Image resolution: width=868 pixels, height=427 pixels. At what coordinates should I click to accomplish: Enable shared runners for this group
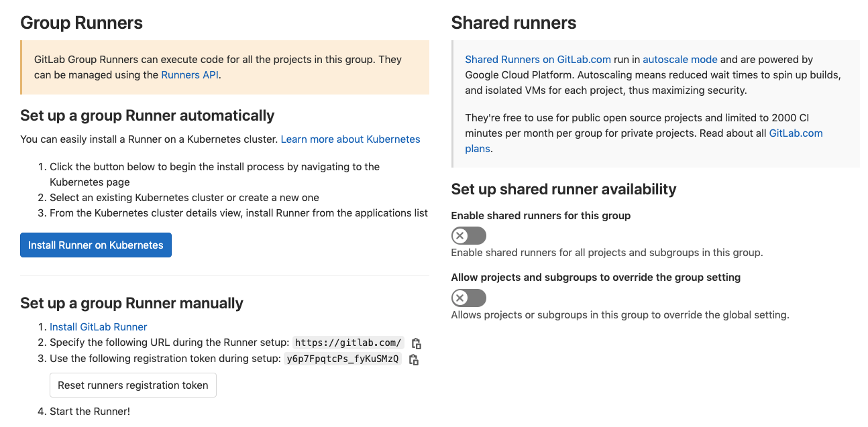468,235
